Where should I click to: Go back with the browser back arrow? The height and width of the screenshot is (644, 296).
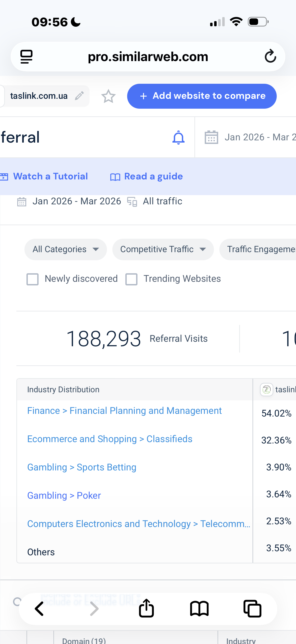(39, 609)
